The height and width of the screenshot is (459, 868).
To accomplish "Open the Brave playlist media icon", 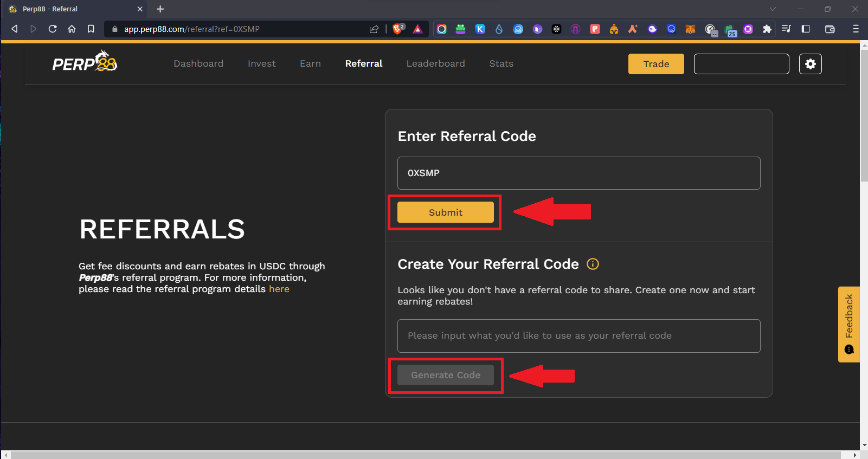I will tap(786, 29).
